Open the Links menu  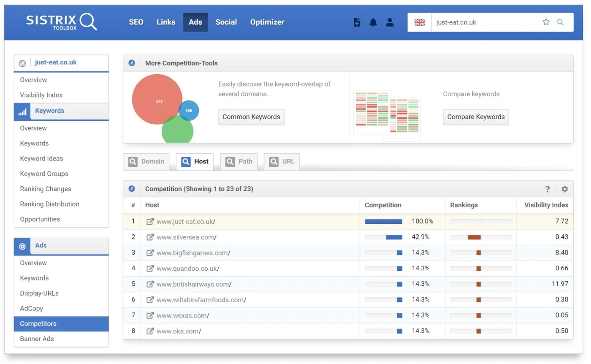click(x=166, y=22)
